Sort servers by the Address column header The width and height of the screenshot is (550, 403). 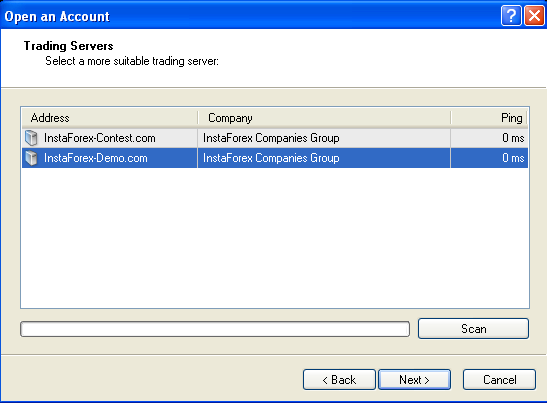coord(110,118)
